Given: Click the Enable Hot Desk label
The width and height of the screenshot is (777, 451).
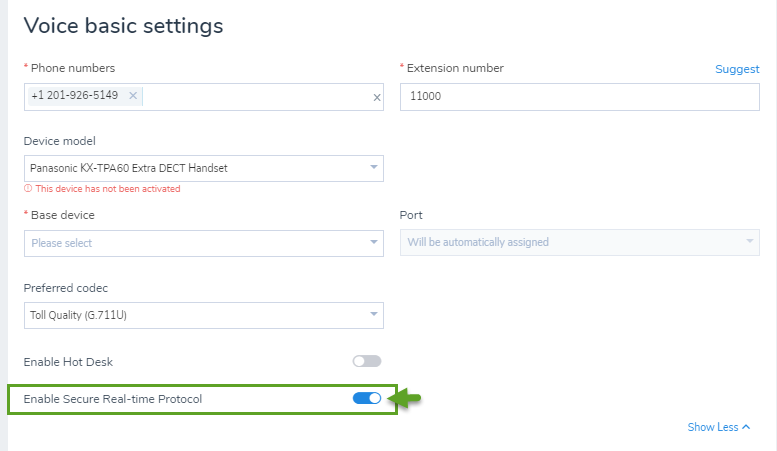Looking at the screenshot, I should point(68,362).
